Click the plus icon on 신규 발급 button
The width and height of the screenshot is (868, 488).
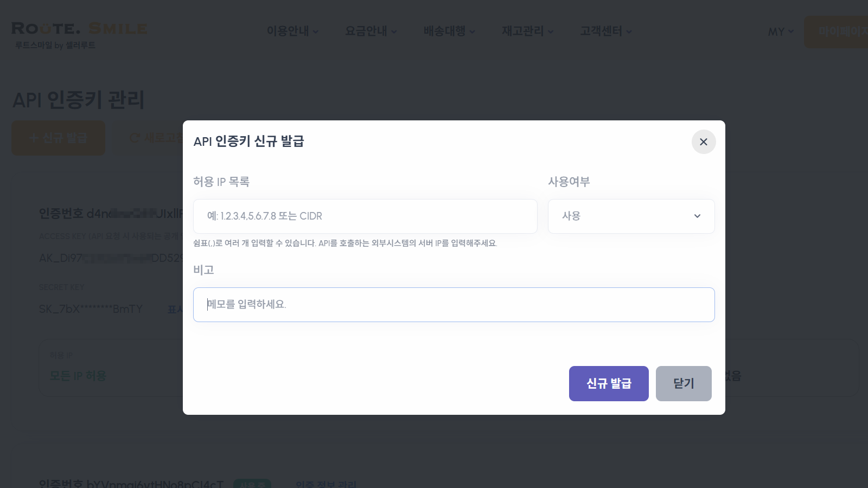point(34,138)
